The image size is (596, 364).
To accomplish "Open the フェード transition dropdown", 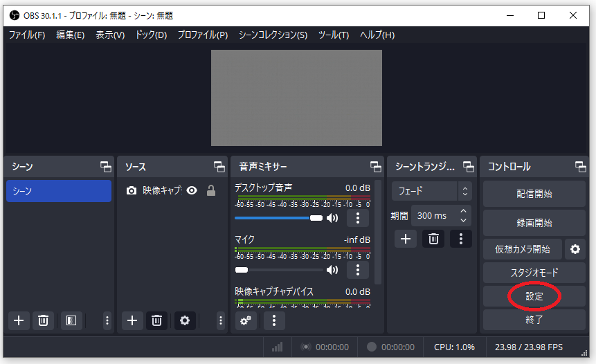I will pyautogui.click(x=432, y=191).
